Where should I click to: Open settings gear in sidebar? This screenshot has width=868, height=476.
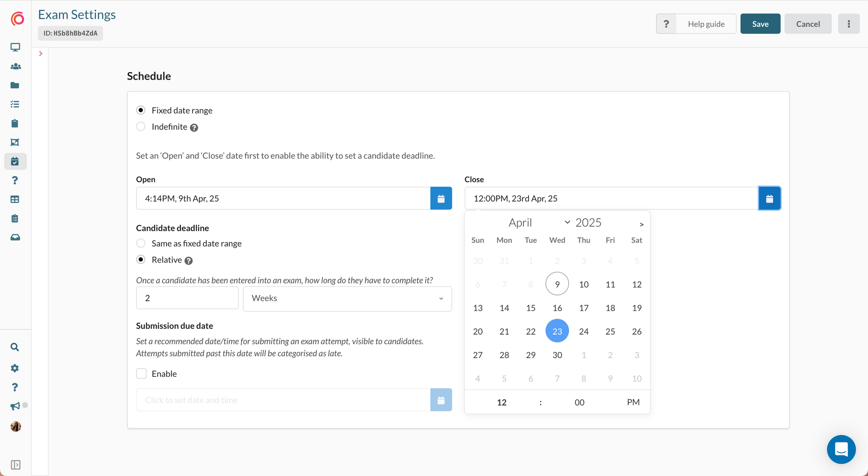pyautogui.click(x=15, y=368)
